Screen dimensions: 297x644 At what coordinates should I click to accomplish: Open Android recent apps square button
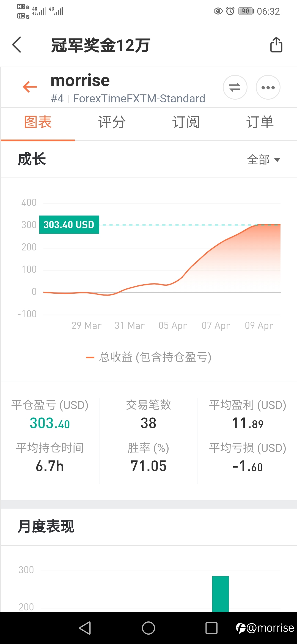pyautogui.click(x=211, y=628)
